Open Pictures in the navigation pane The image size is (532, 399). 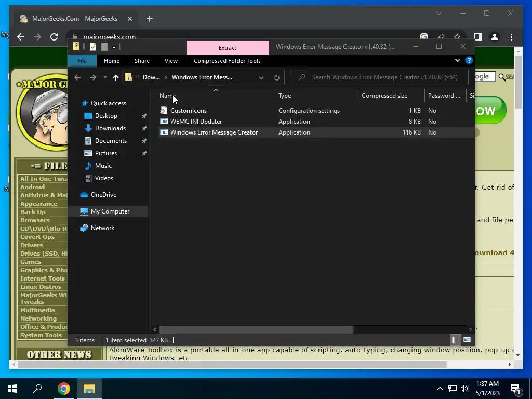106,153
